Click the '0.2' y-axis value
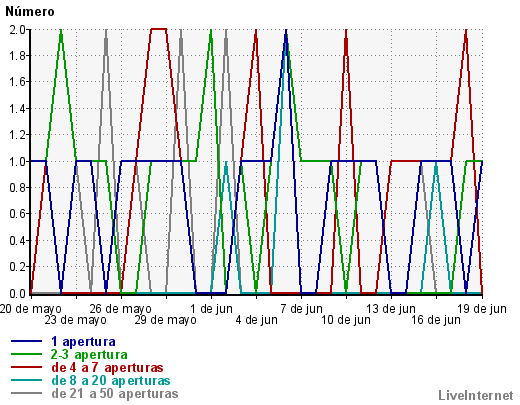 pyautogui.click(x=17, y=267)
